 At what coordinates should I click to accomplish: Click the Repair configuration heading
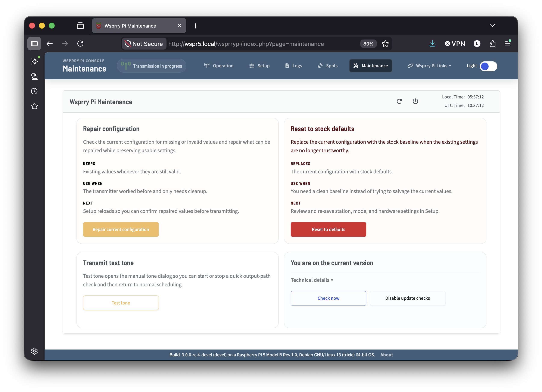pyautogui.click(x=111, y=129)
